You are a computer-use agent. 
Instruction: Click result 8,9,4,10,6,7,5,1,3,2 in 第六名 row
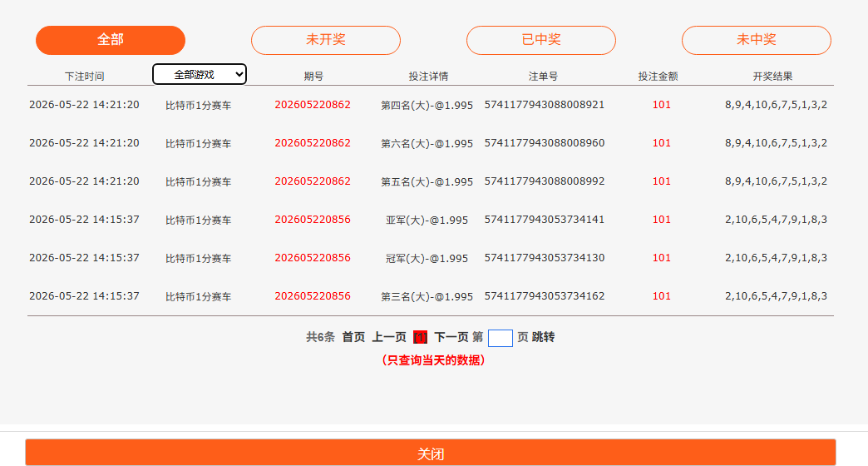coord(776,143)
